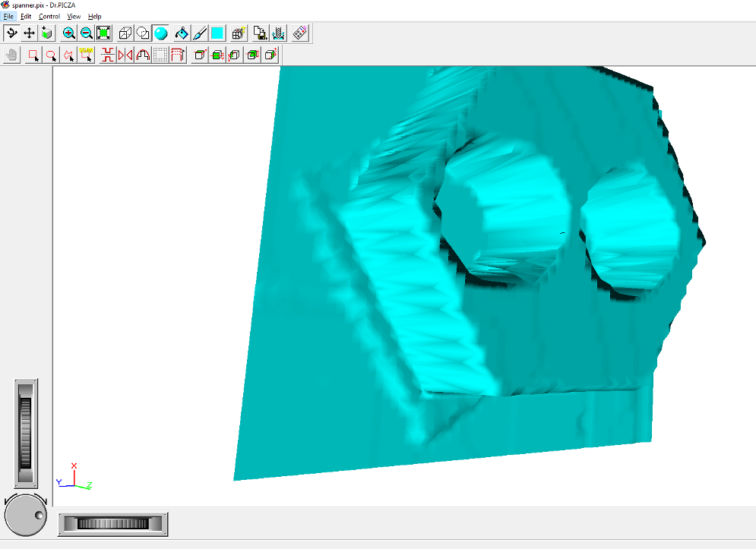The image size is (756, 549).
Task: Click the Zoom Out magnifier
Action: click(87, 33)
